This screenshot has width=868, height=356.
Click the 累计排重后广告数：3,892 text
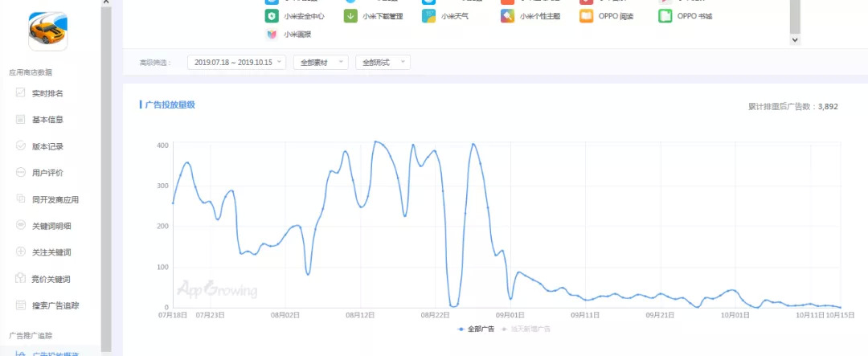(792, 106)
